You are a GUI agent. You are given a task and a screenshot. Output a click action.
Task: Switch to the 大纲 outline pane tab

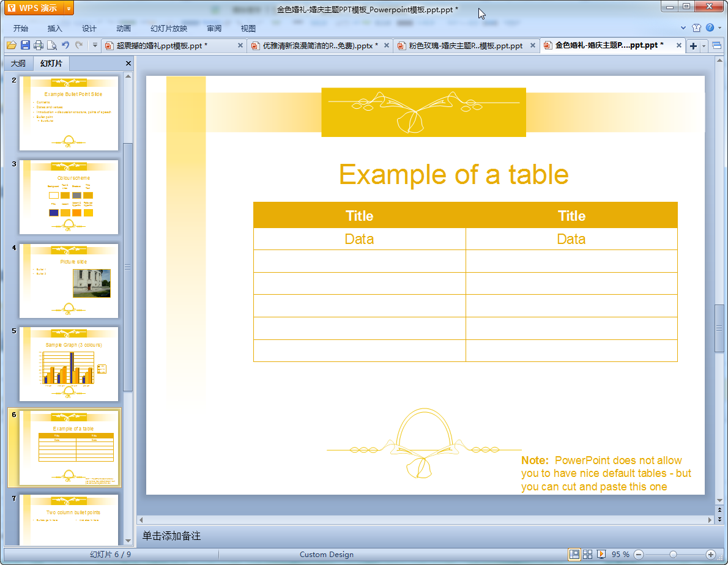click(x=18, y=64)
